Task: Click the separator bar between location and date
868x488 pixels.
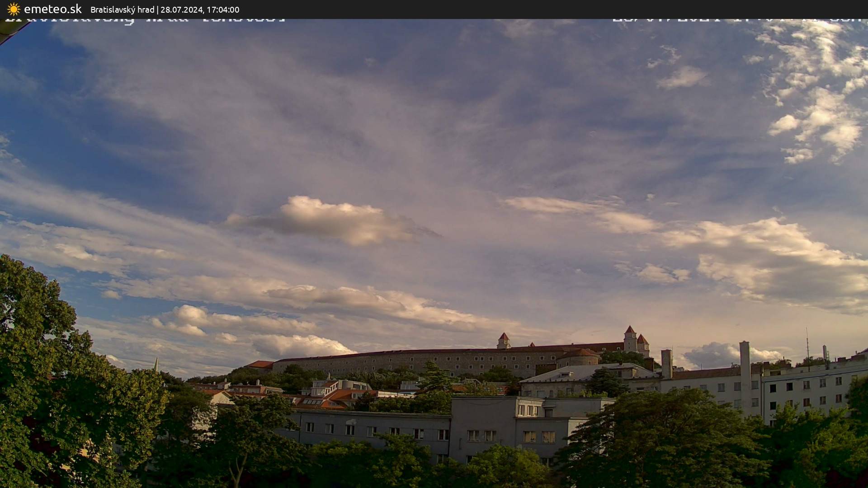Action: point(158,9)
